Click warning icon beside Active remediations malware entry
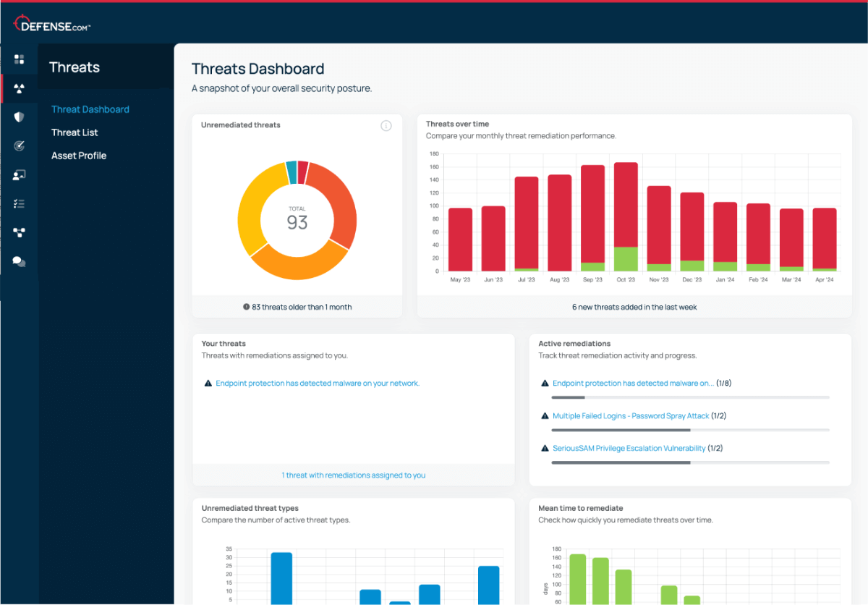 (545, 384)
